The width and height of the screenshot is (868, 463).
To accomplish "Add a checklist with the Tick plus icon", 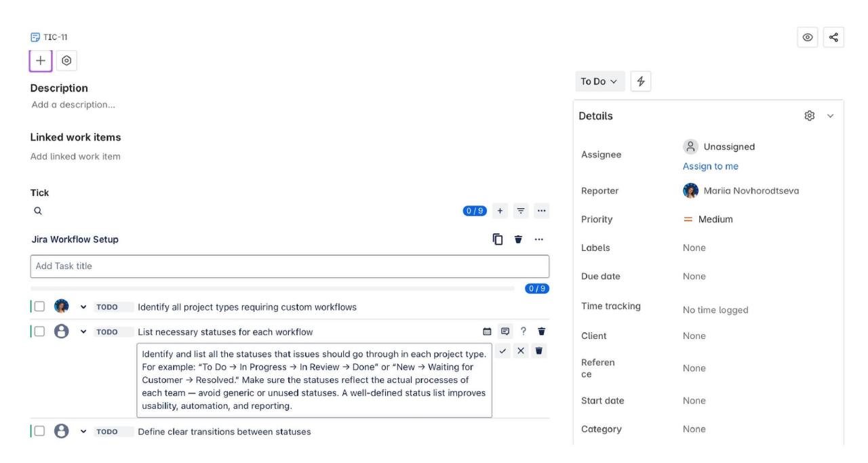I will coord(500,211).
